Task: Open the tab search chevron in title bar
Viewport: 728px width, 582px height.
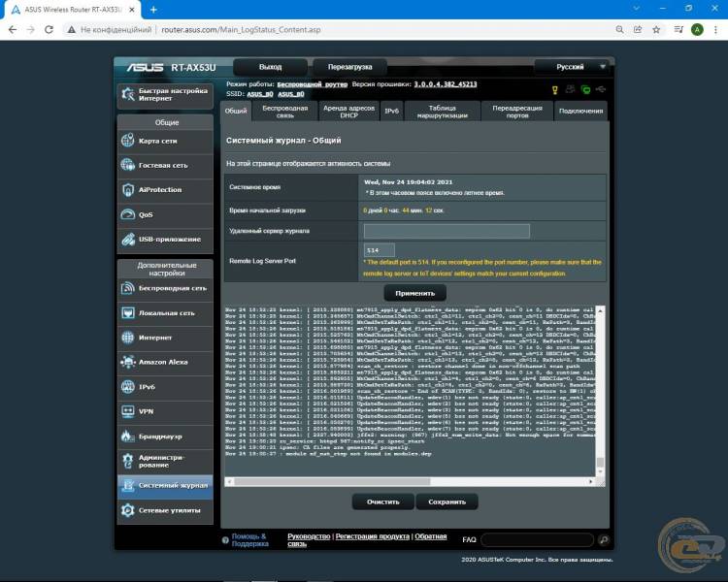Action: (636, 9)
